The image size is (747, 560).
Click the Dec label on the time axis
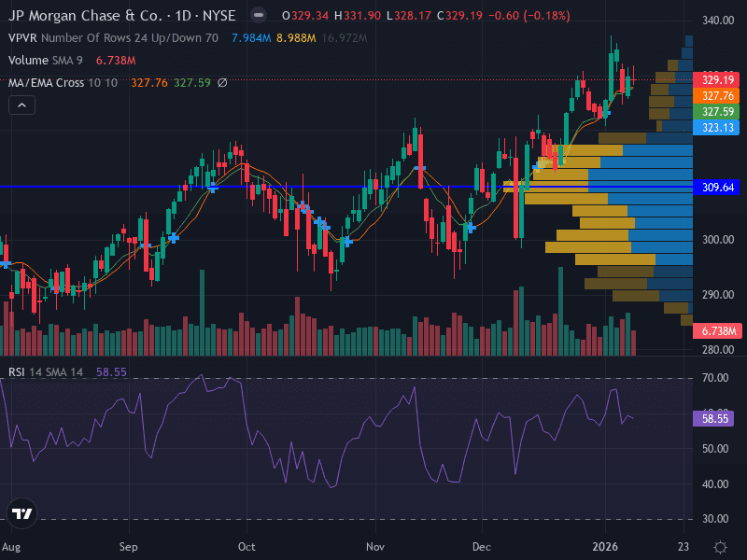(482, 547)
